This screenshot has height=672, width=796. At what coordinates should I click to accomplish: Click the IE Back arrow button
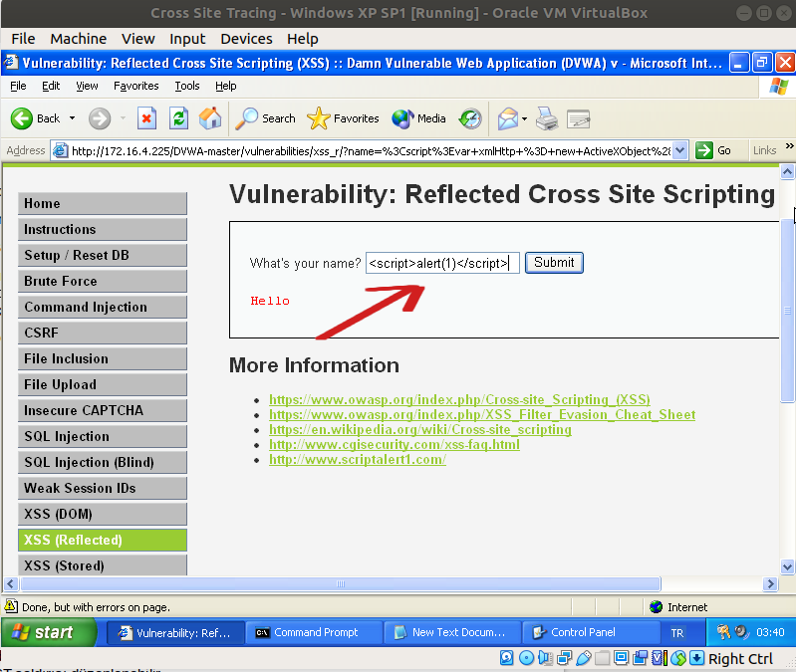tap(22, 119)
